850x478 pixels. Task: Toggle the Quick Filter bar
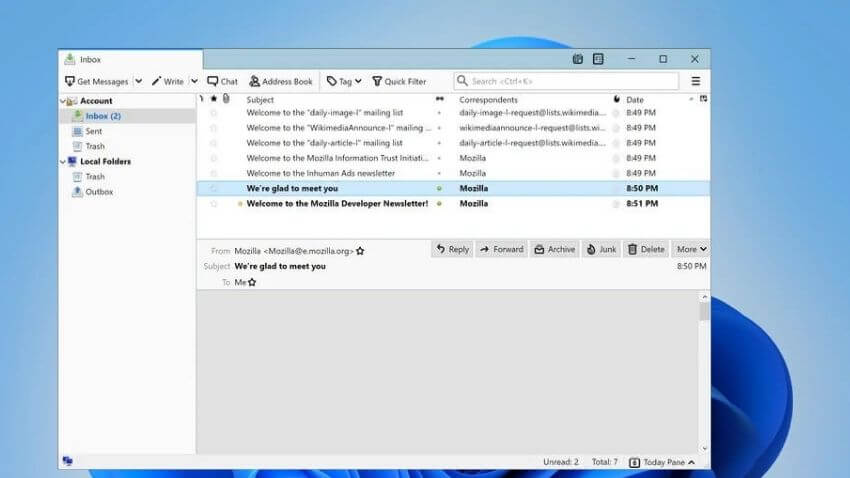tap(398, 81)
